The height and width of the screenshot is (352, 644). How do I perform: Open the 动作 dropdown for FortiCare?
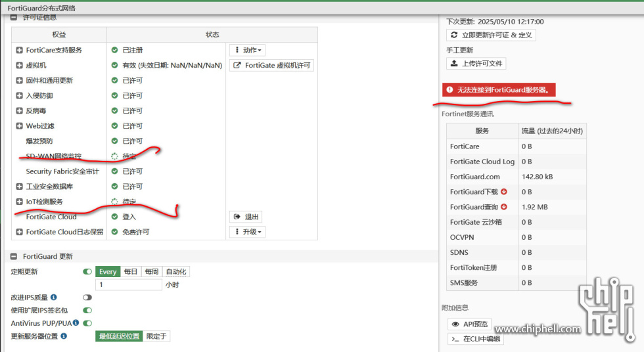(248, 50)
